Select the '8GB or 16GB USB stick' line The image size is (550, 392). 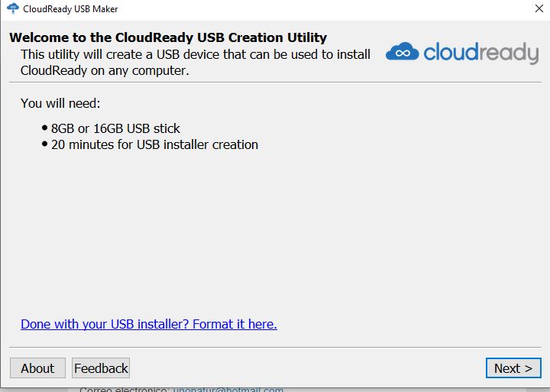115,128
